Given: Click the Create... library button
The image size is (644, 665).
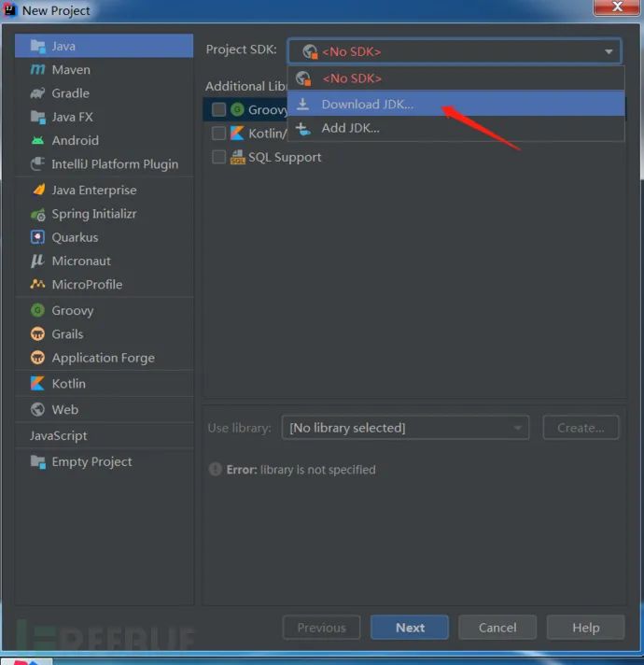Looking at the screenshot, I should pyautogui.click(x=581, y=428).
